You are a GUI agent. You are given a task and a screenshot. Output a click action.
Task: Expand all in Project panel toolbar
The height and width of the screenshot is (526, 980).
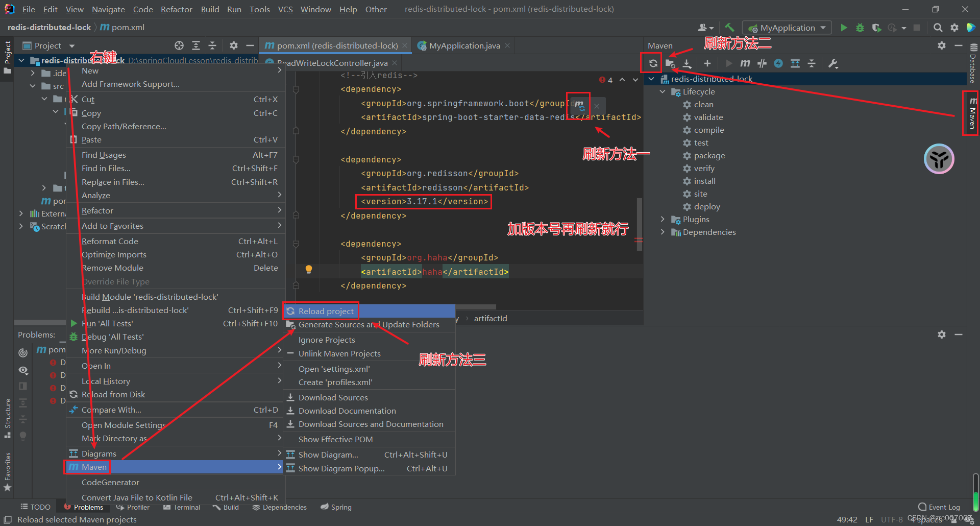click(196, 45)
